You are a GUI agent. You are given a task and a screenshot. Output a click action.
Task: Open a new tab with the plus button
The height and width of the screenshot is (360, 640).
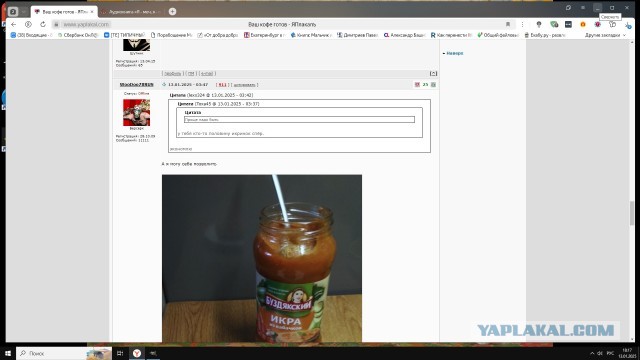(x=172, y=11)
